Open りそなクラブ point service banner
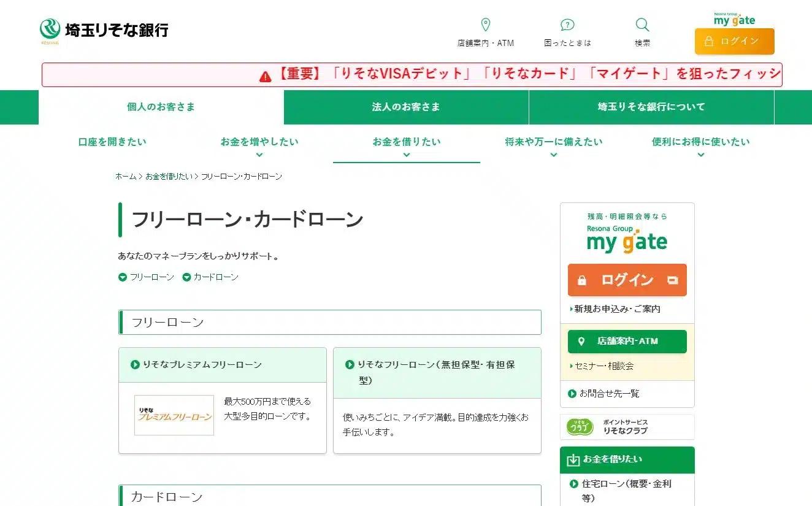This screenshot has width=812, height=506. click(627, 427)
